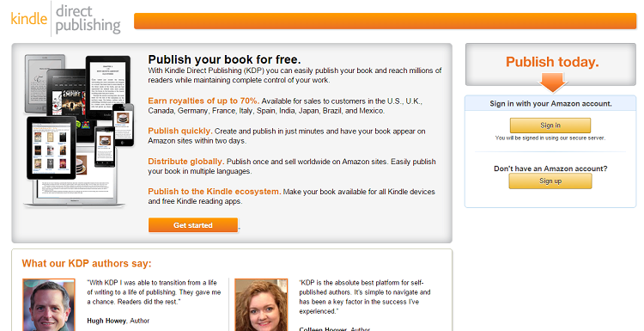644x331 pixels.
Task: Click the 'Distribute globally.' heading text
Action: point(185,161)
